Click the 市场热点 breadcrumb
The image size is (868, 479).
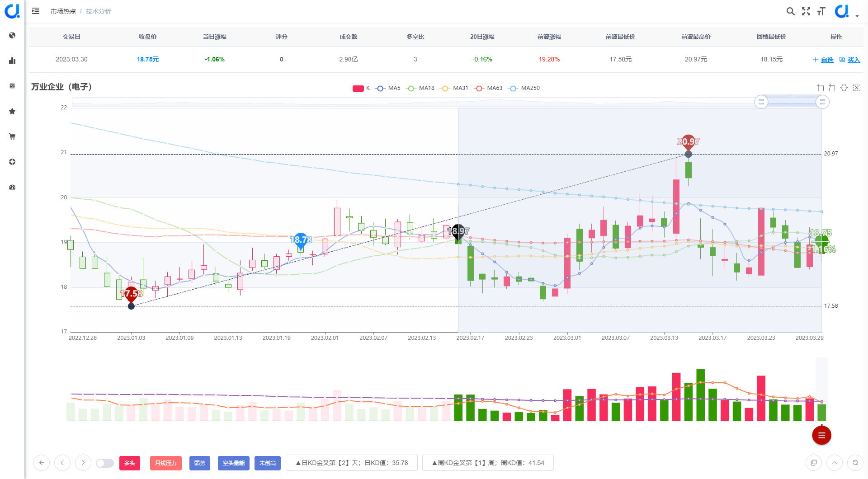click(x=63, y=11)
